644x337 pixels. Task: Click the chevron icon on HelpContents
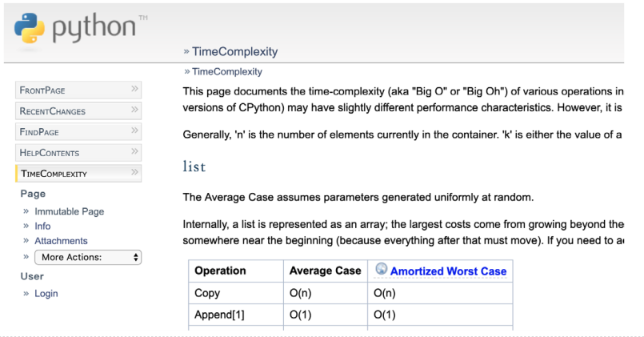(x=134, y=151)
